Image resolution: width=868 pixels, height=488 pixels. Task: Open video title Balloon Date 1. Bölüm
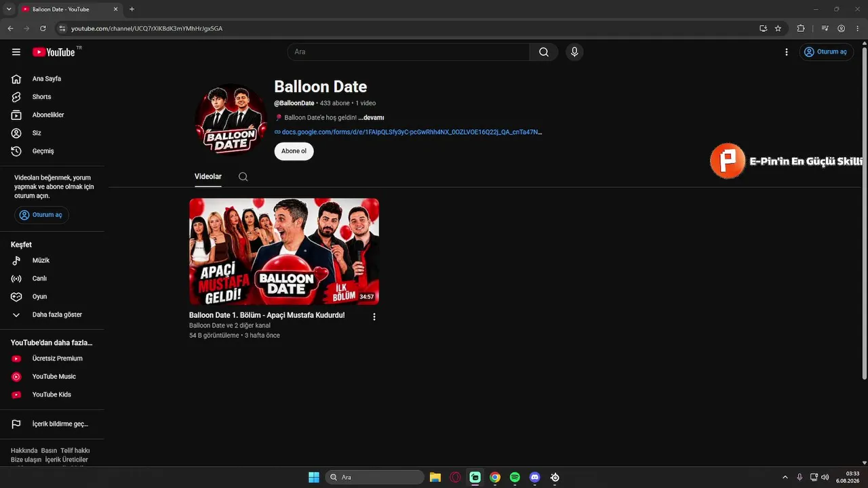tap(267, 316)
